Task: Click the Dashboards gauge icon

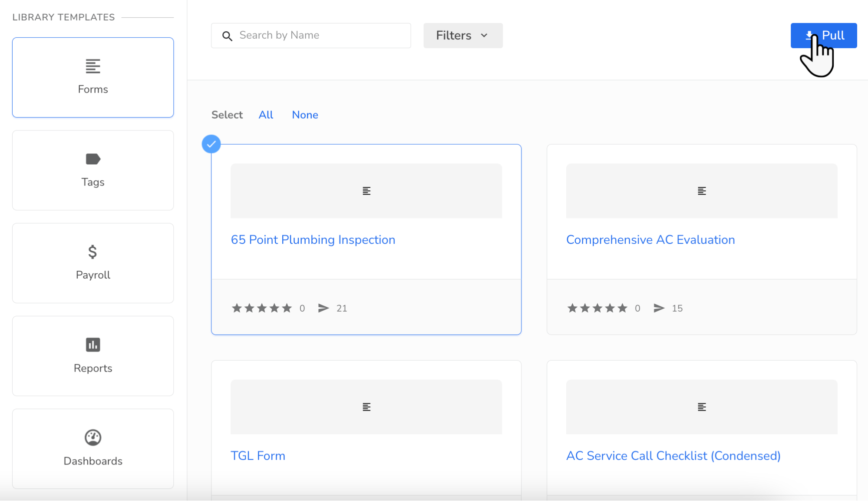Action: [93, 438]
